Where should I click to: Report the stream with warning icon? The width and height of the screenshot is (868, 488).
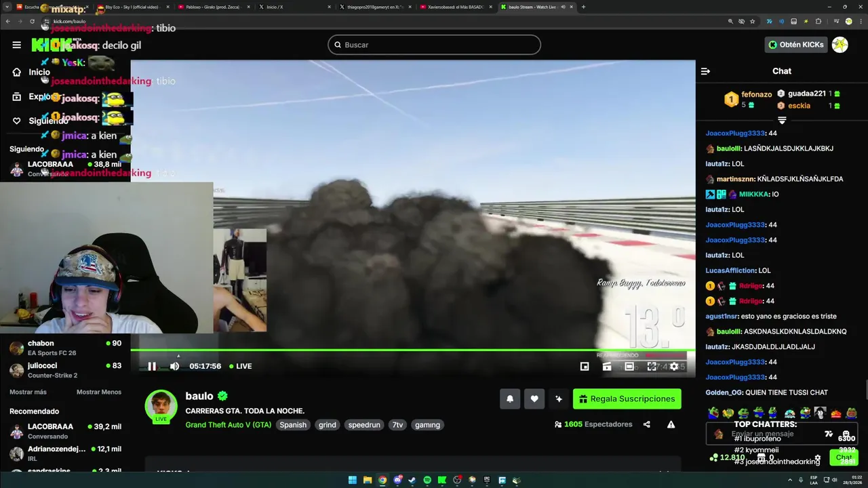coord(671,424)
